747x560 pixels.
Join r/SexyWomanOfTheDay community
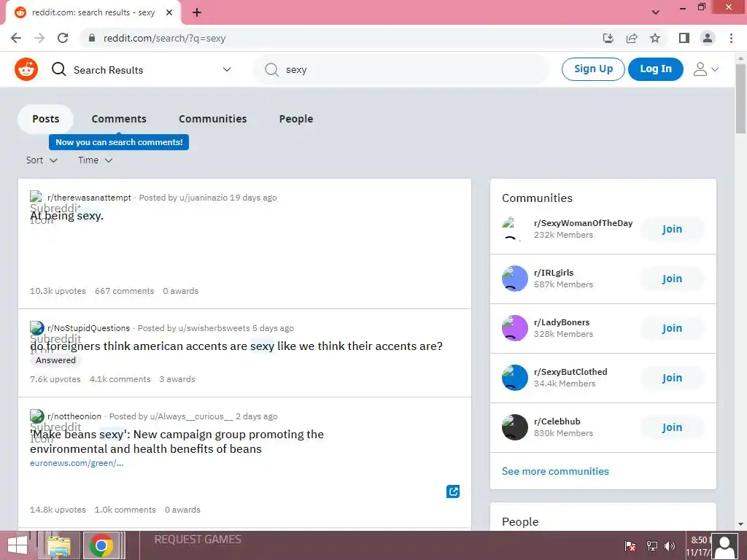pyautogui.click(x=672, y=229)
